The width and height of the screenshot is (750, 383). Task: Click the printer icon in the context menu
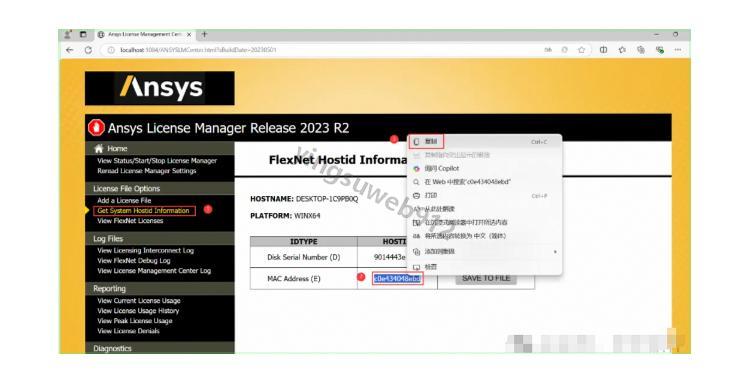(x=416, y=196)
